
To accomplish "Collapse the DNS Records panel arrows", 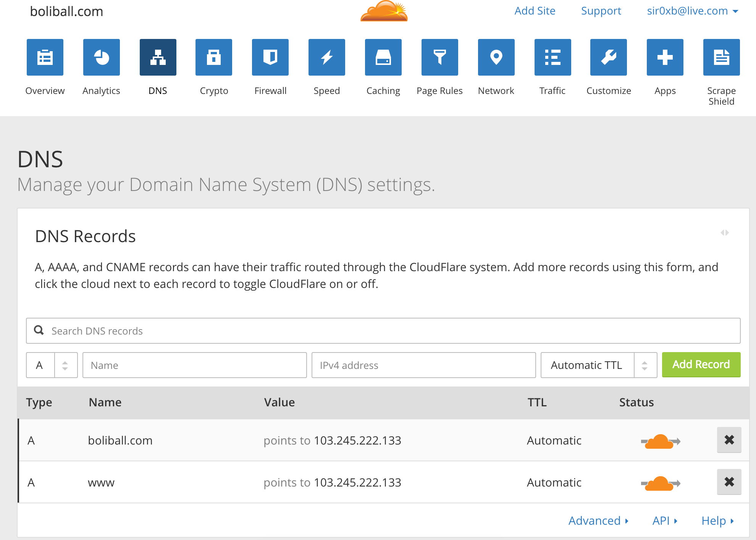I will tap(725, 233).
